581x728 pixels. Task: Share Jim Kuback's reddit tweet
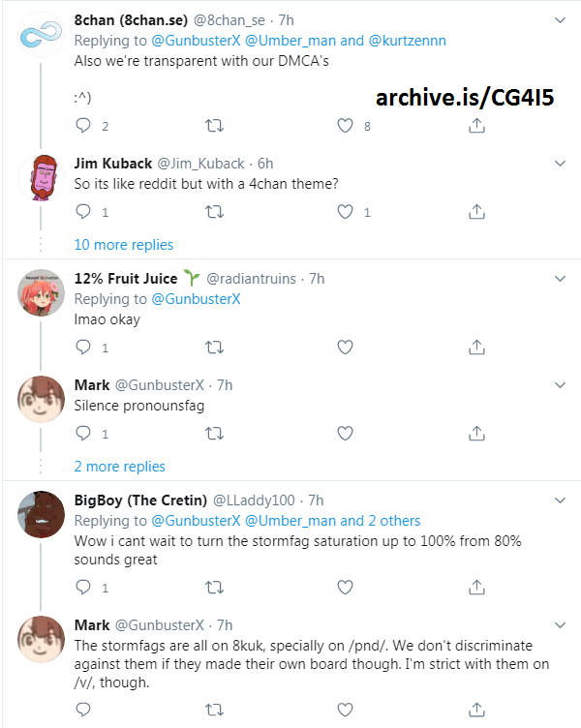coord(476,212)
